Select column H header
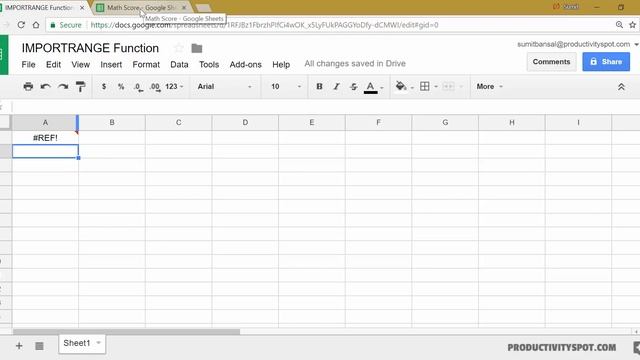Viewport: 640px width, 360px height. pos(511,122)
